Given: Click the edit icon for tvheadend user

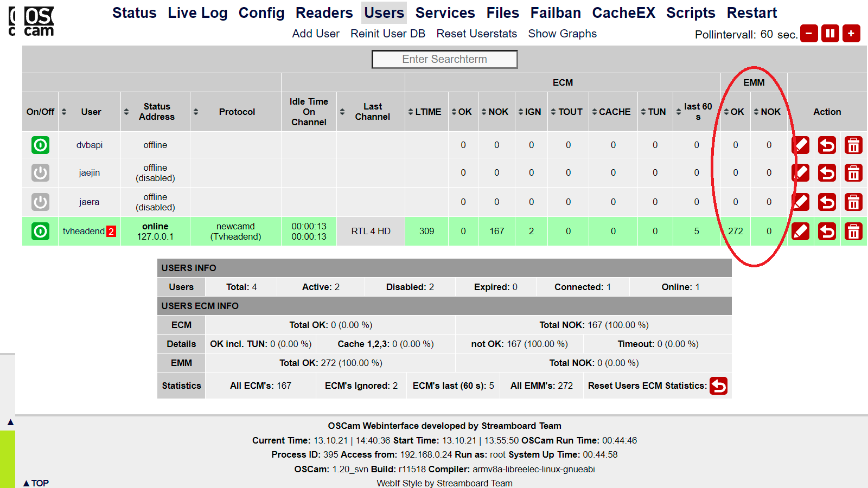Looking at the screenshot, I should [801, 232].
